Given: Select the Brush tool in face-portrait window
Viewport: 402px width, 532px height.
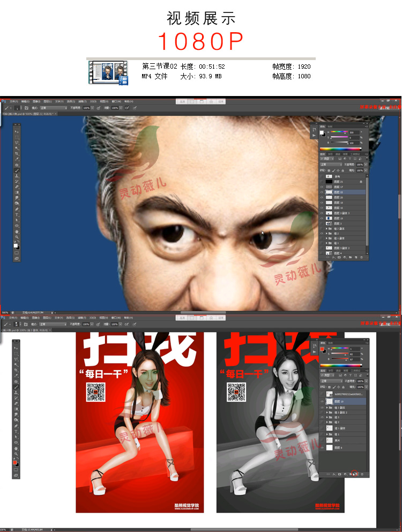Looking at the screenshot, I should (17, 171).
